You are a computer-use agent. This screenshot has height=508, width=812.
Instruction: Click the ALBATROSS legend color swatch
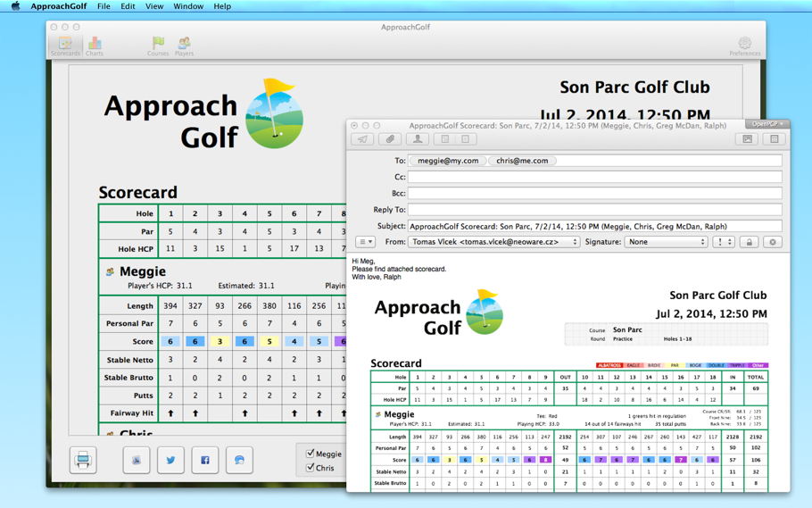pos(609,365)
